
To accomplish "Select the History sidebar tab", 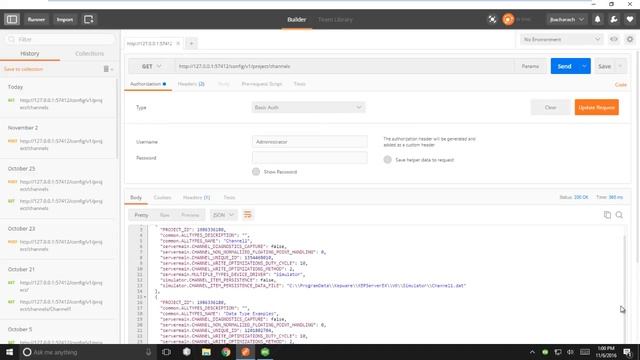I will point(30,53).
